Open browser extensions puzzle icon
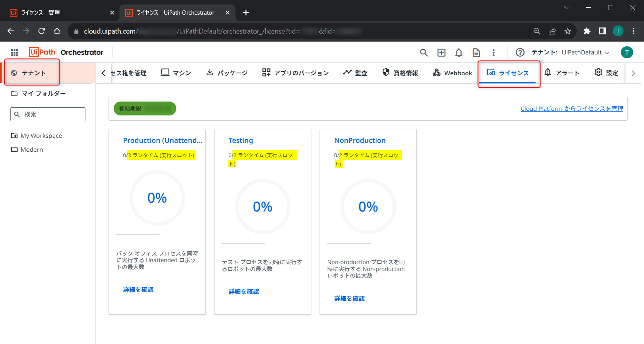The height and width of the screenshot is (344, 644). tap(587, 31)
